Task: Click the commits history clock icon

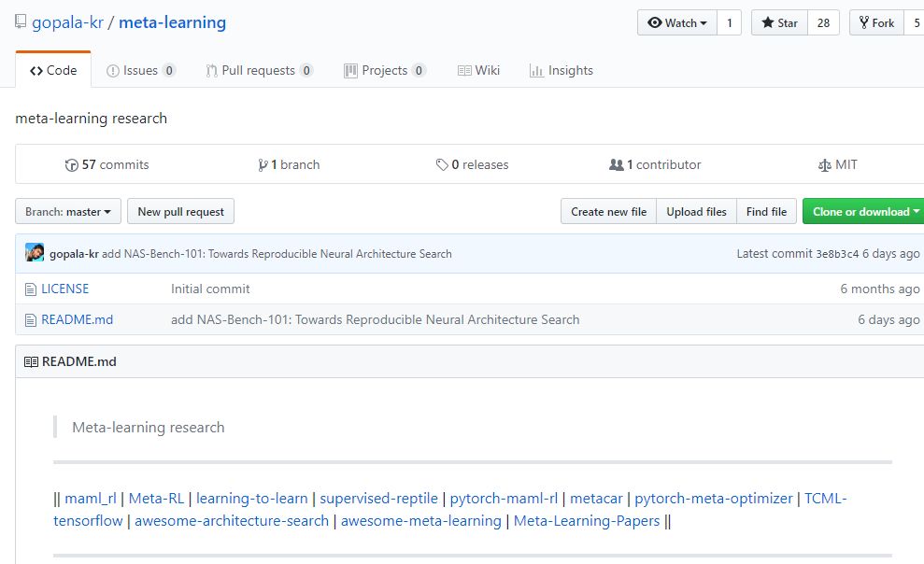Action: coord(72,165)
